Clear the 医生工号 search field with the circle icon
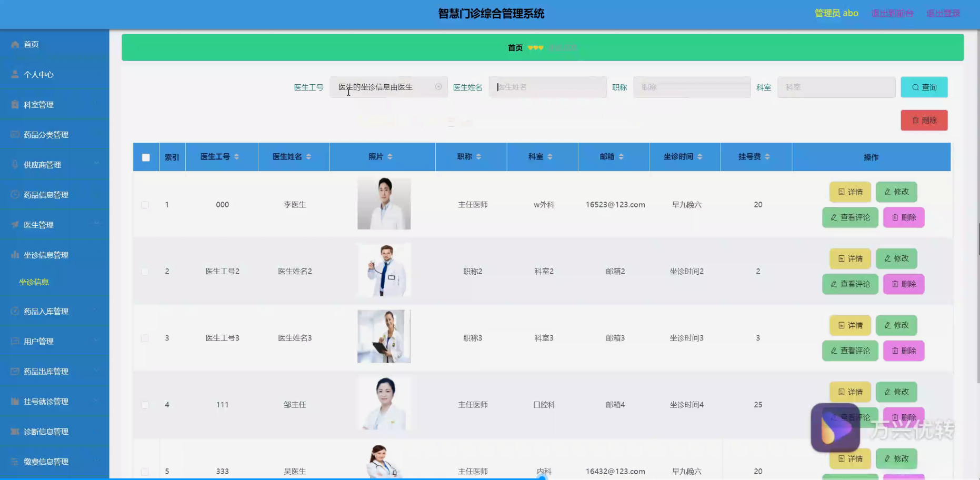The height and width of the screenshot is (480, 980). point(438,87)
